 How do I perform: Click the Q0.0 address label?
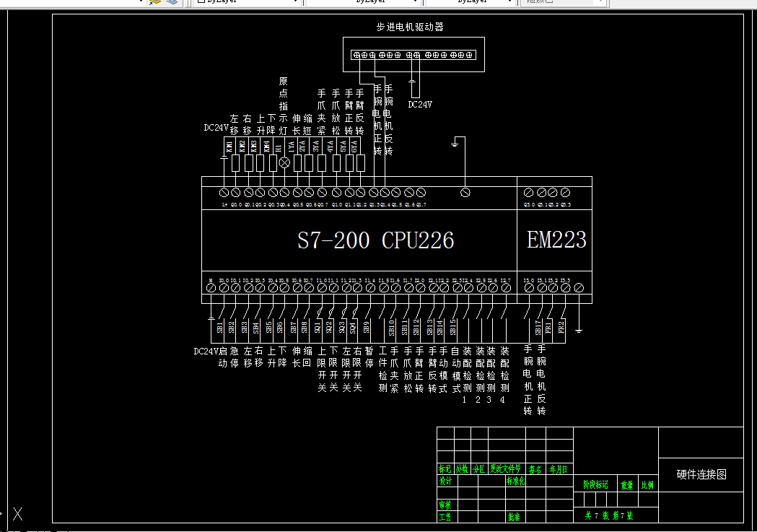point(237,205)
